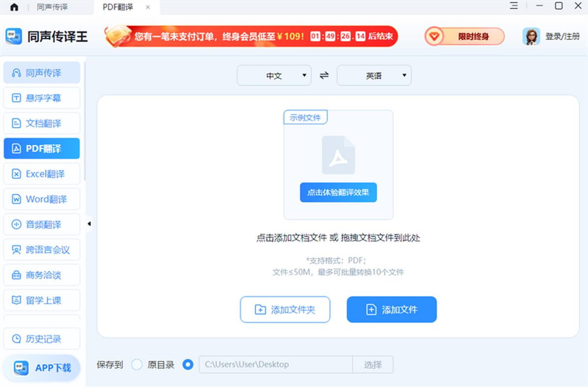Click the save path input field
588x387 pixels.
275,364
